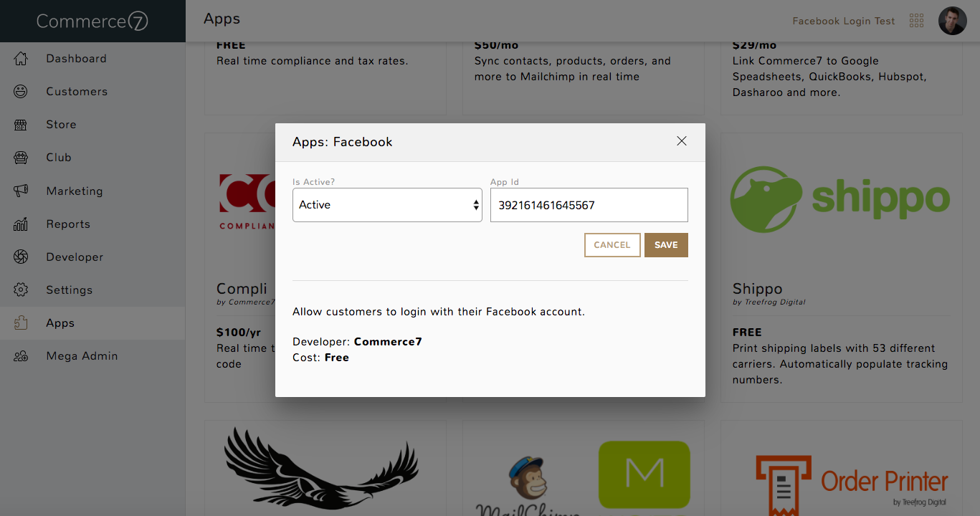Navigate to Store section label

click(61, 125)
